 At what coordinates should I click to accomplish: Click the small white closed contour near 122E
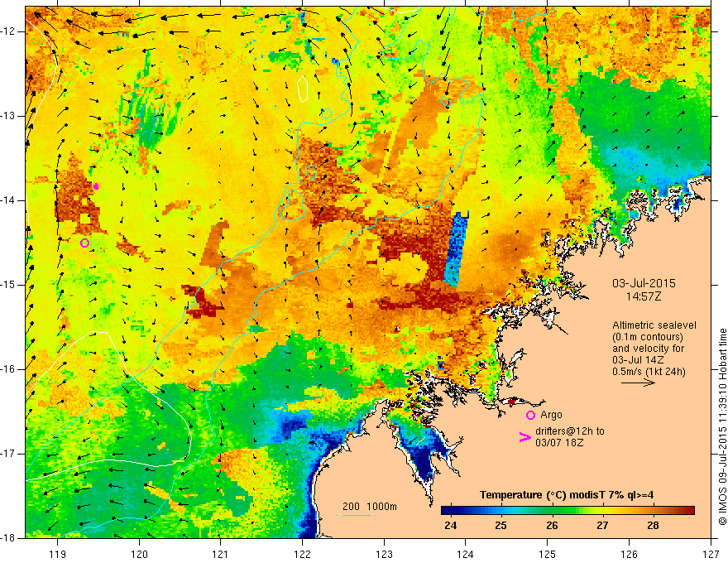tap(303, 89)
